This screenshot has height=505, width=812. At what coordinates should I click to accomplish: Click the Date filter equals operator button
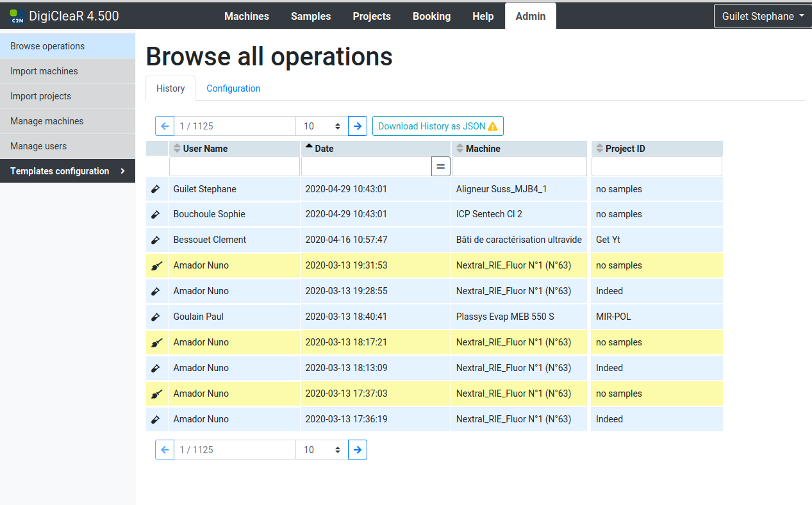pyautogui.click(x=440, y=167)
